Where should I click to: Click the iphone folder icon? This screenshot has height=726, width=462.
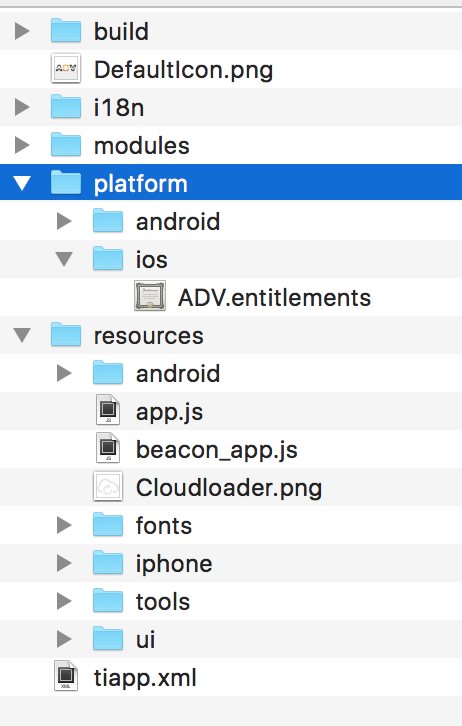[108, 563]
